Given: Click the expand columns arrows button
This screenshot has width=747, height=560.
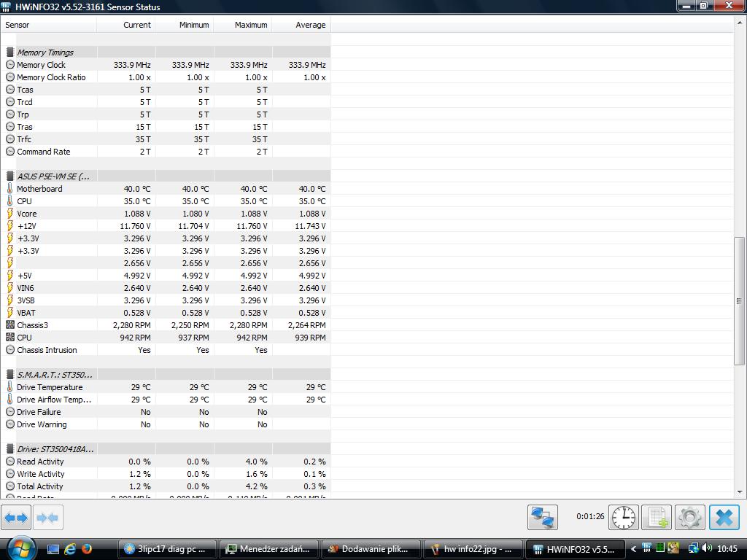Looking at the screenshot, I should pos(16,518).
